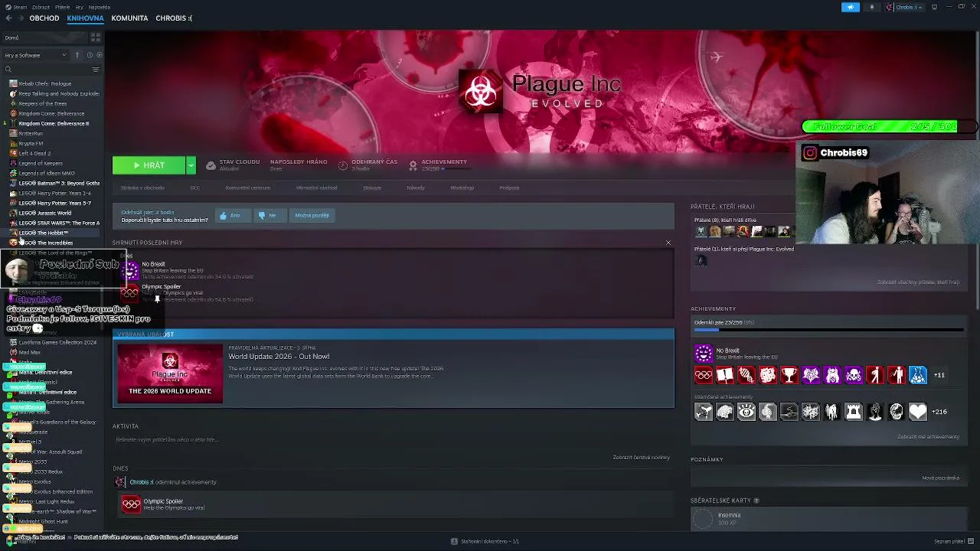The width and height of the screenshot is (980, 551).
Task: Go back with the navigation arrow
Action: click(9, 18)
